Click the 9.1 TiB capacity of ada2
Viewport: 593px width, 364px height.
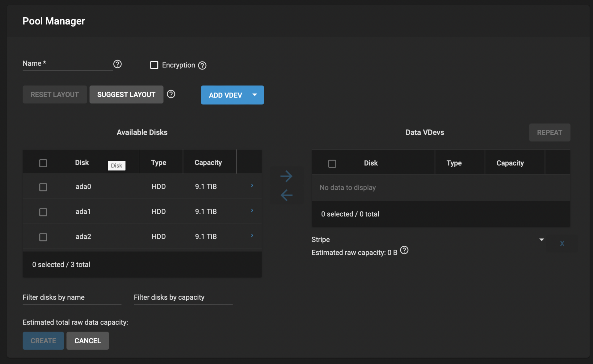206,236
